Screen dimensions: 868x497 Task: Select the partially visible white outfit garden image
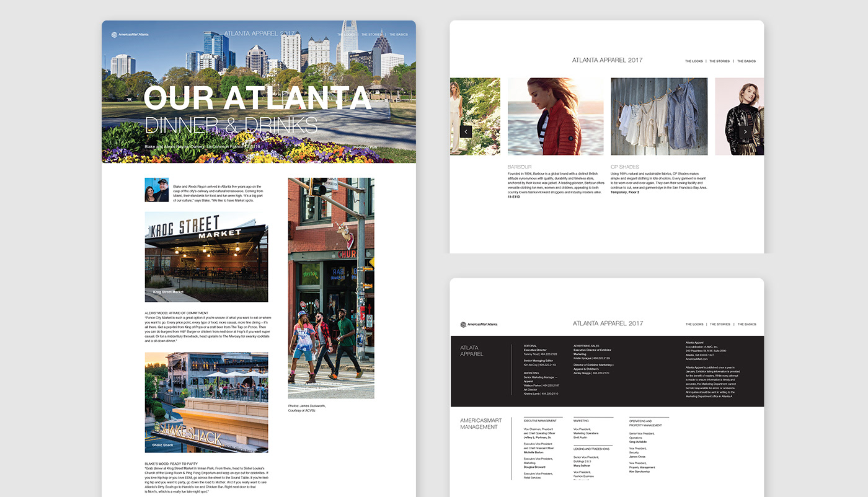[475, 117]
